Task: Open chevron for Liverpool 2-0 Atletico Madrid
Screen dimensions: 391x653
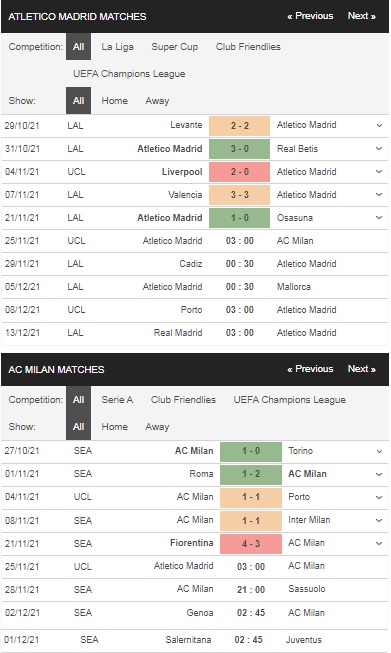Action: coord(379,172)
